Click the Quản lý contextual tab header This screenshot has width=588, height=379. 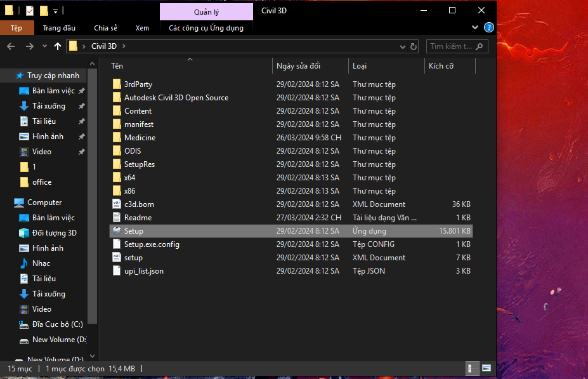point(206,11)
